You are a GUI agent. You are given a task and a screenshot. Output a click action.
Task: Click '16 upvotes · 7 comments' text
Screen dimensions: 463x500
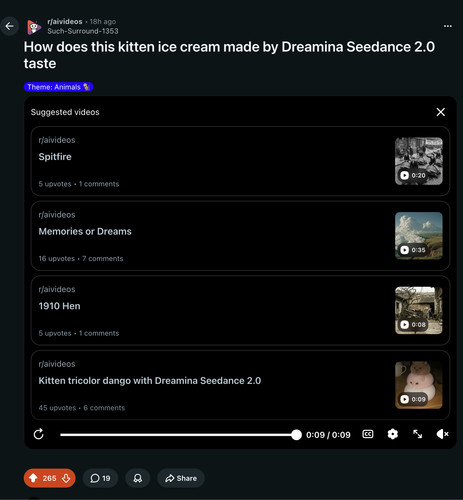tap(81, 259)
